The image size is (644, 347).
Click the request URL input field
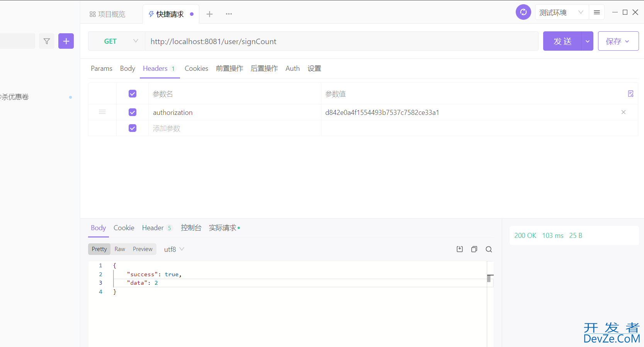pyautogui.click(x=342, y=41)
